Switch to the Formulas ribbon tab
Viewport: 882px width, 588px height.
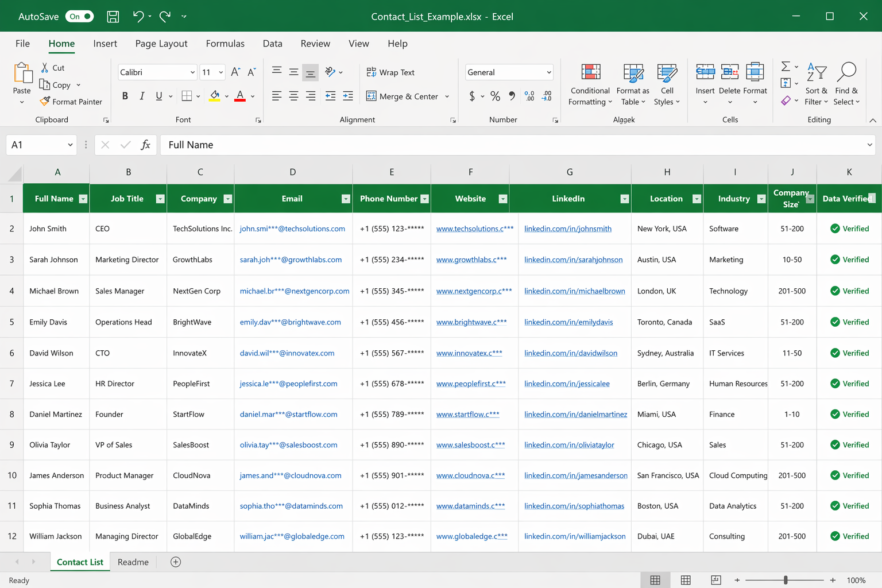[x=225, y=44]
